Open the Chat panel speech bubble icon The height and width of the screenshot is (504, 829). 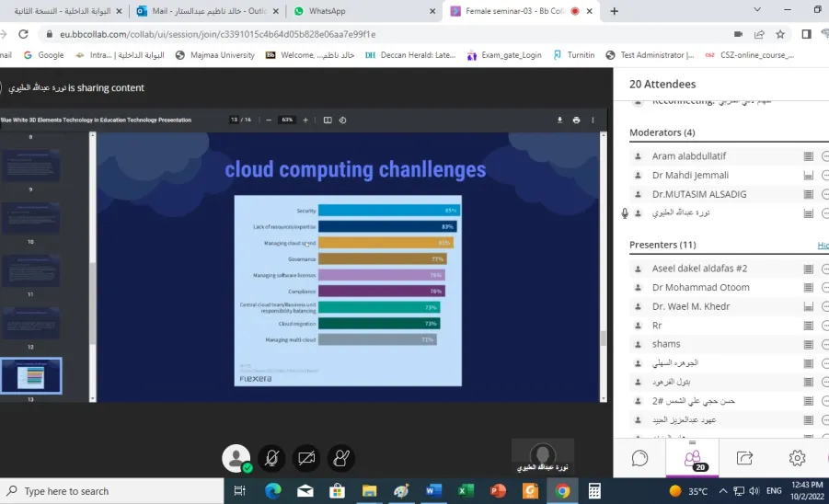(639, 458)
